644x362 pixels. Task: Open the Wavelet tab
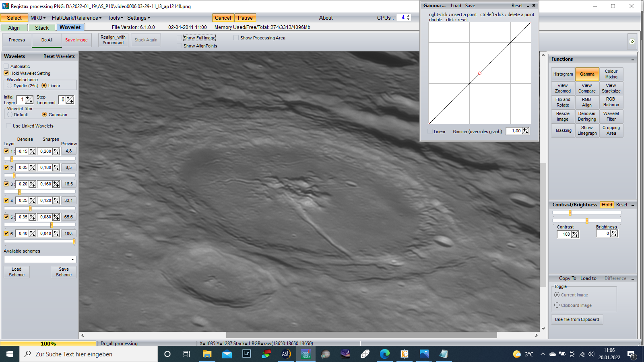coord(70,27)
